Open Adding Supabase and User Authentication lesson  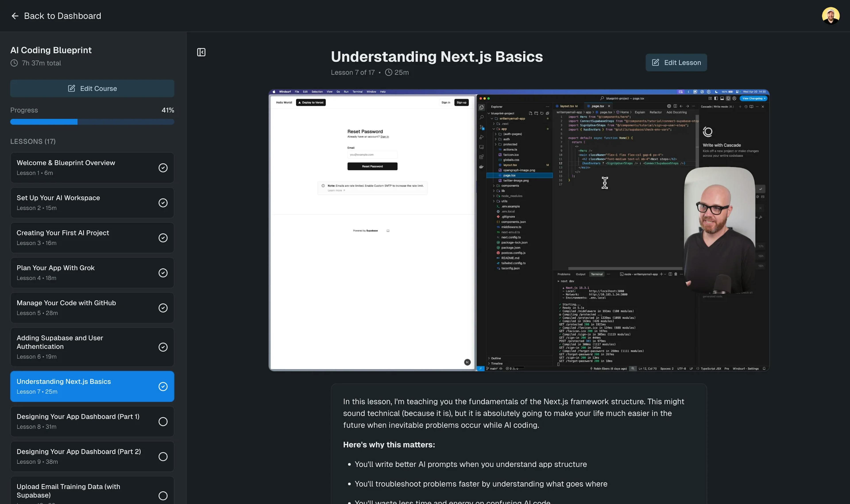coord(92,347)
